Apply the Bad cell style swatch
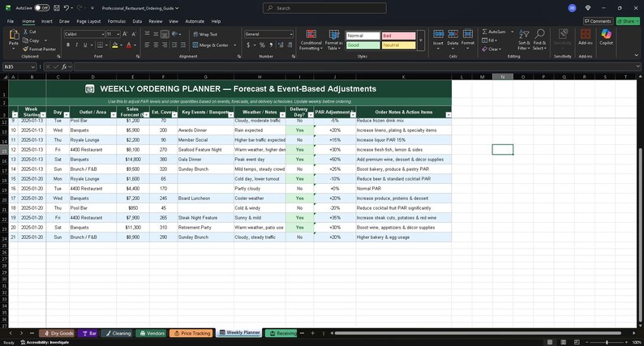Image resolution: width=644 pixels, height=346 pixels. point(398,36)
